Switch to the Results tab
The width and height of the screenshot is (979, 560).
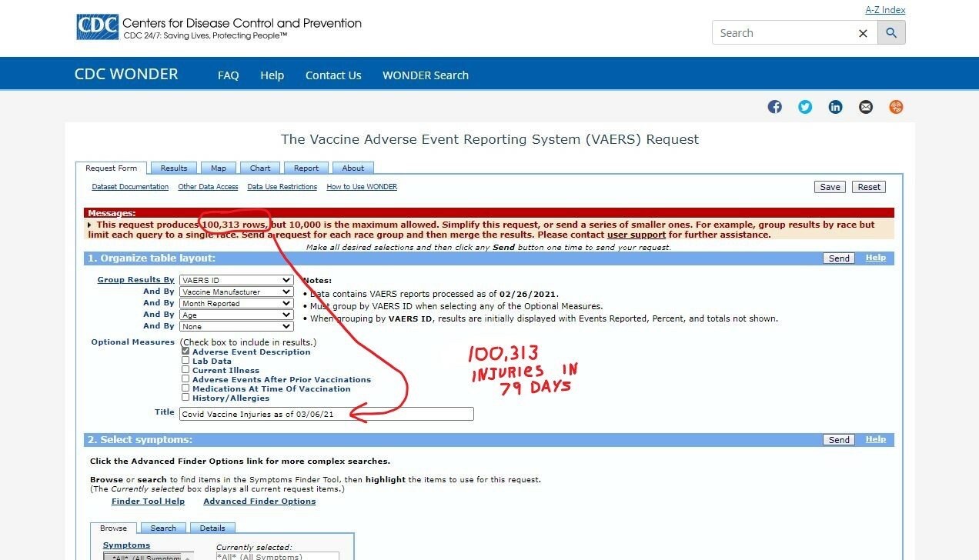[x=173, y=168]
